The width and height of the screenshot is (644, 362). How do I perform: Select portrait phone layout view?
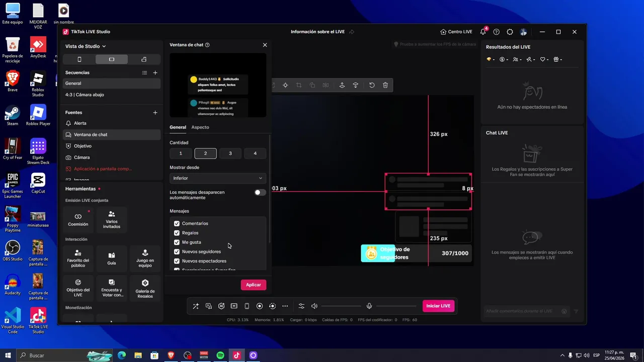click(79, 59)
